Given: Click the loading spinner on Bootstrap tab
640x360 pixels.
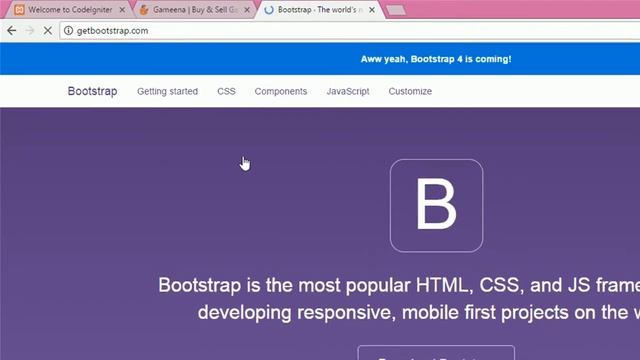Looking at the screenshot, I should click(269, 10).
